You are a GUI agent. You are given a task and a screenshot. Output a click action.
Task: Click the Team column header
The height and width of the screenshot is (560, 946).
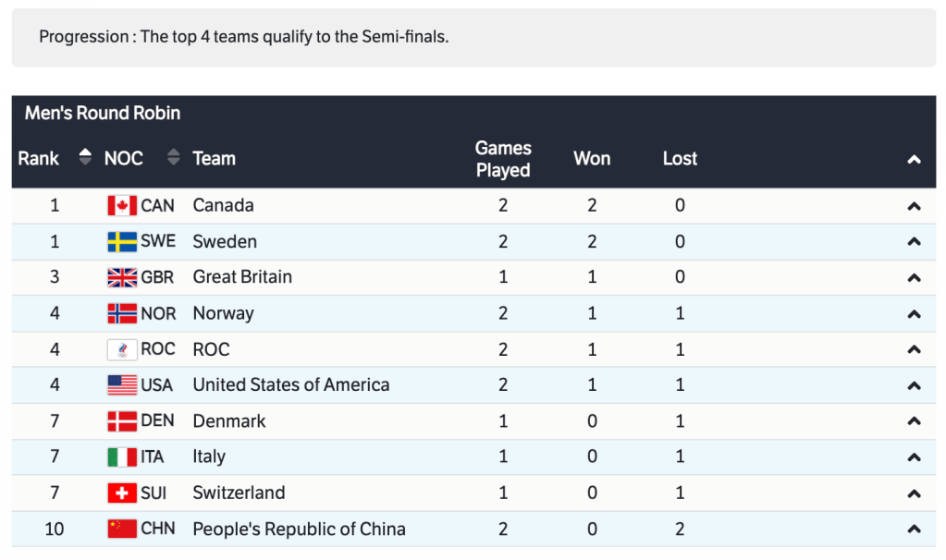click(214, 158)
